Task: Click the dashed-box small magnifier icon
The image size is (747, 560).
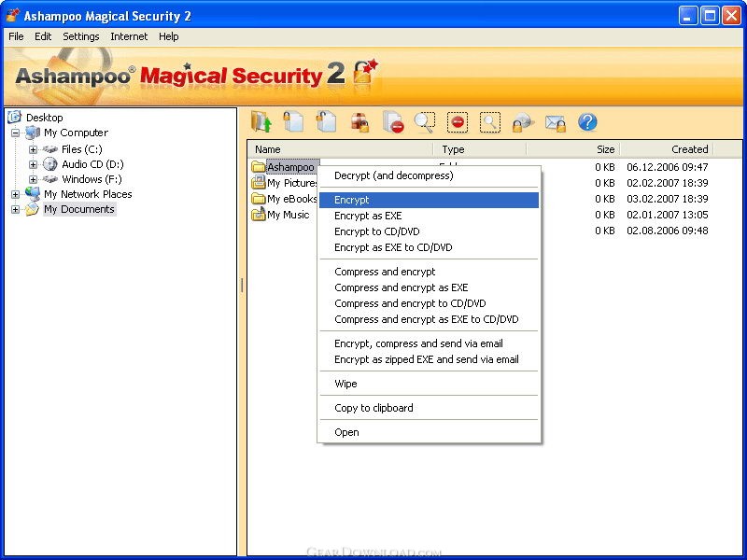Action: click(x=490, y=122)
